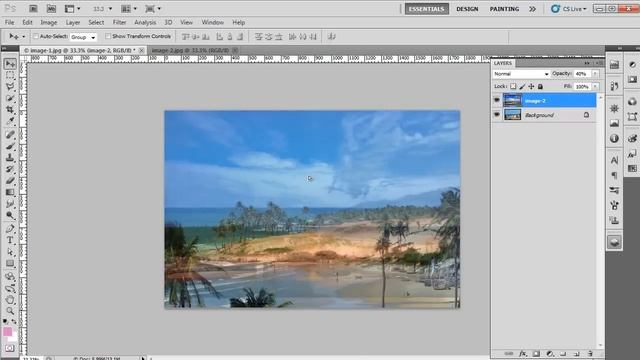Select the Rectangle shape tool
Image resolution: width=640 pixels, height=360 pixels.
click(x=10, y=263)
